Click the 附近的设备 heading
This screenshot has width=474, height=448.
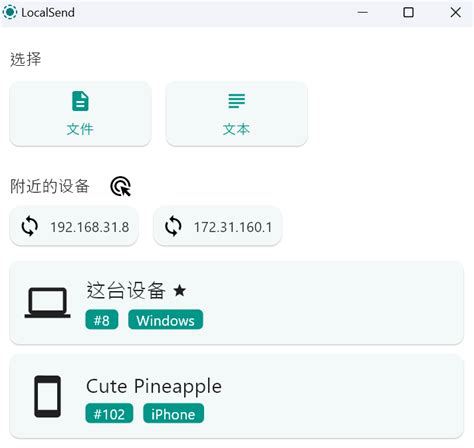[x=50, y=186]
